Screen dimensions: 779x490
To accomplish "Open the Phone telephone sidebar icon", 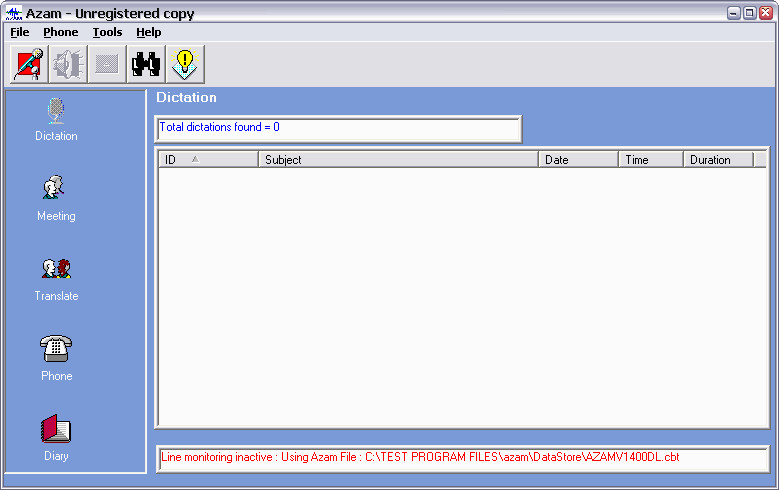I will pyautogui.click(x=56, y=348).
